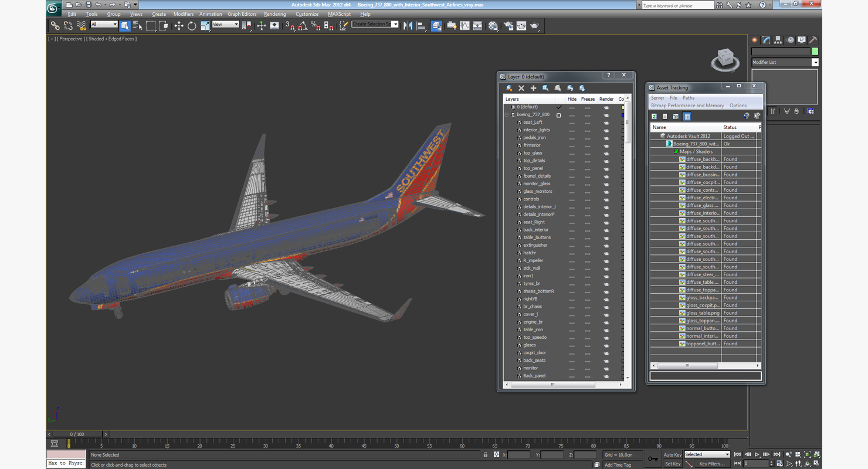Image resolution: width=868 pixels, height=469 pixels.
Task: Toggle Freeze for interior_lights row
Action: [x=587, y=130]
